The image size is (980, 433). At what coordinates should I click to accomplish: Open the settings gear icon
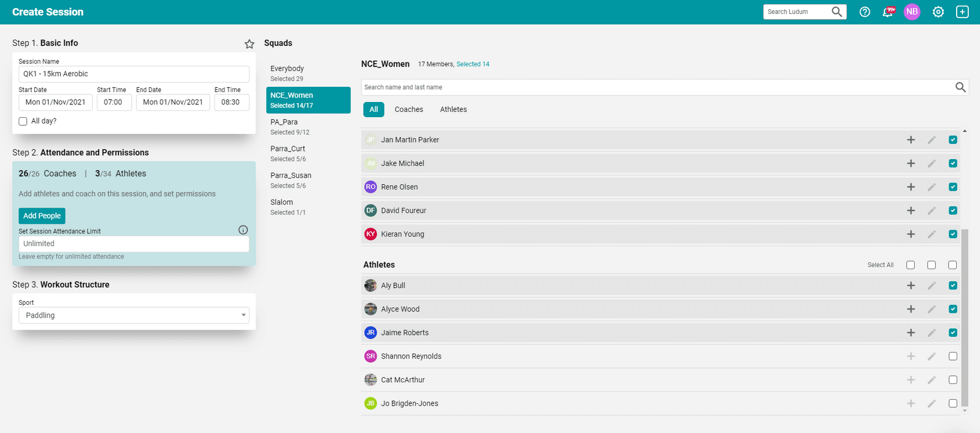[938, 12]
